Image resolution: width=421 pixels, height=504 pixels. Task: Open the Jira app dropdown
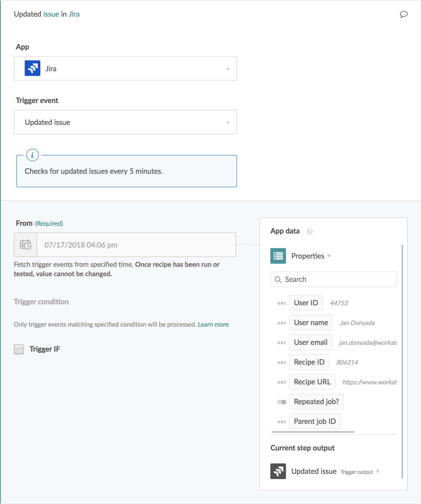click(125, 68)
